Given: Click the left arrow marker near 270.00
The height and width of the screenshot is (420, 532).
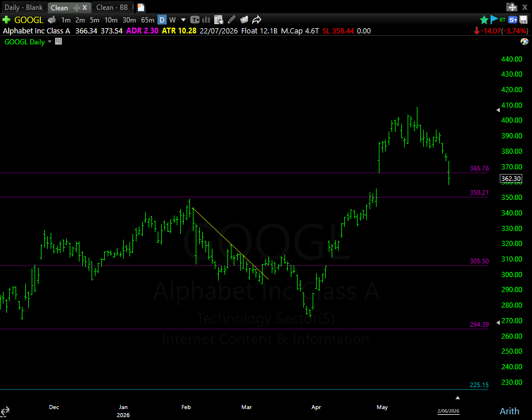Looking at the screenshot, I should tap(498, 322).
